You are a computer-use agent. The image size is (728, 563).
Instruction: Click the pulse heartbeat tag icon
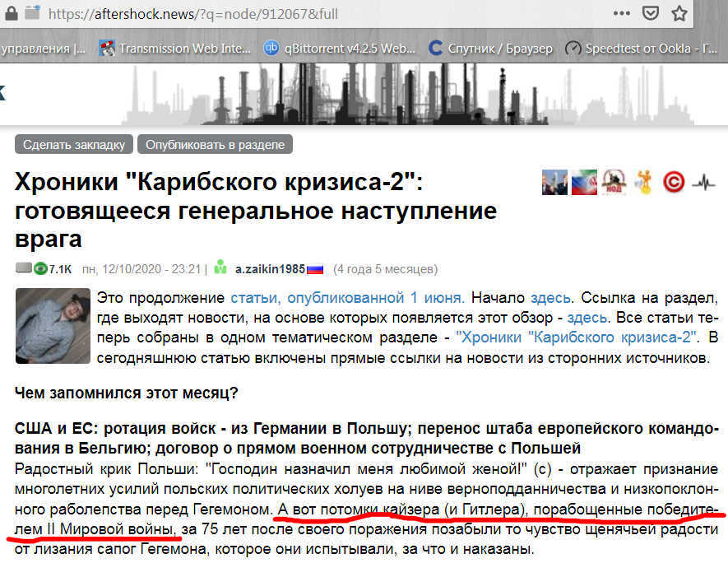click(703, 182)
